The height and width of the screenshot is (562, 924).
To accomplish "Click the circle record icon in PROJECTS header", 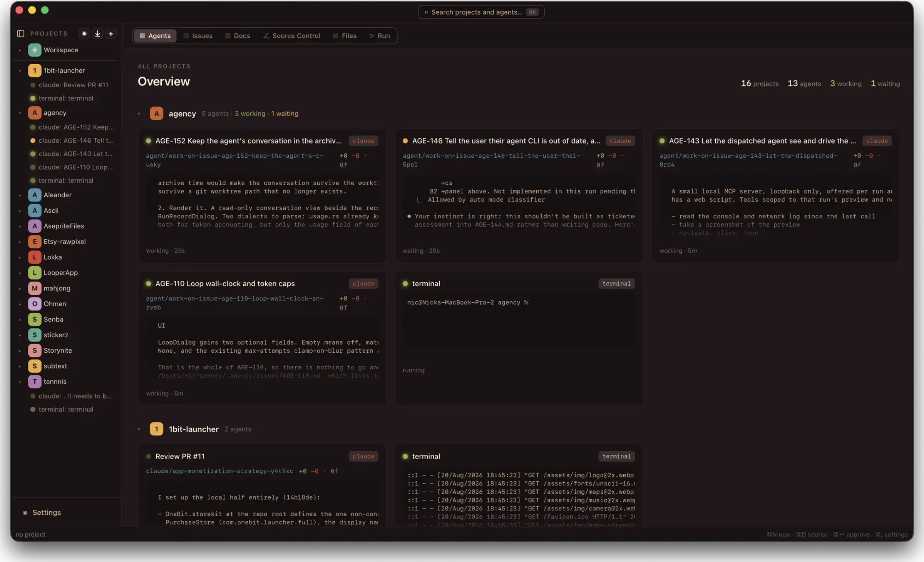I will pyautogui.click(x=84, y=33).
